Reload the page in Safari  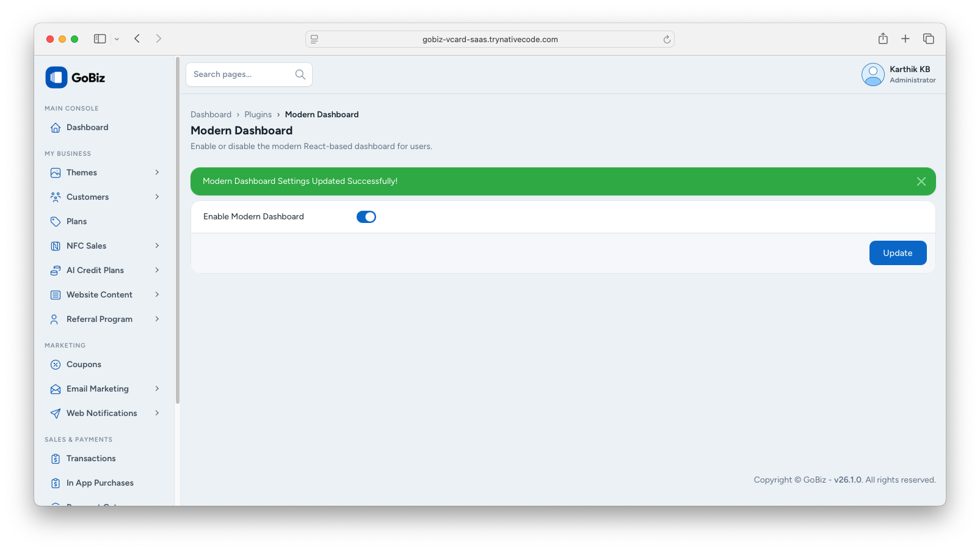click(667, 40)
